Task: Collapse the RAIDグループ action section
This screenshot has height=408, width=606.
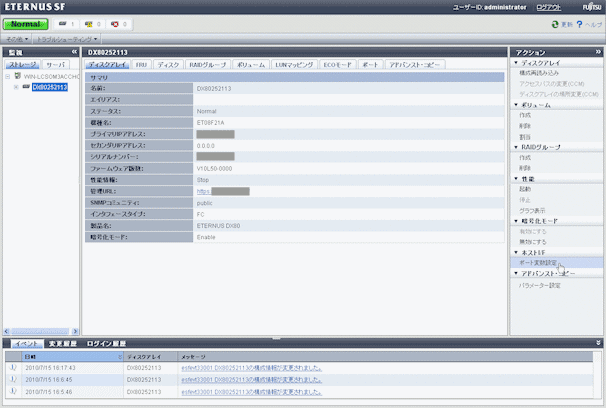Action: (x=516, y=147)
